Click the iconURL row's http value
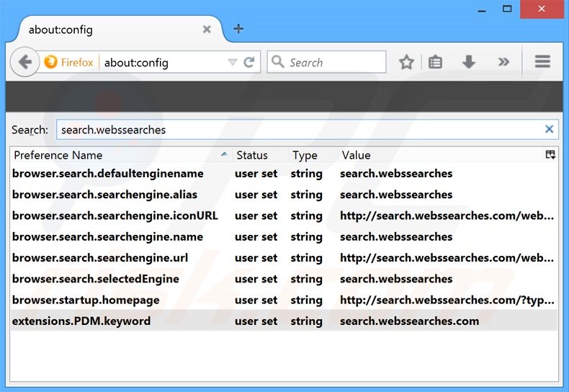Viewport: 569px width, 392px height. (x=447, y=216)
